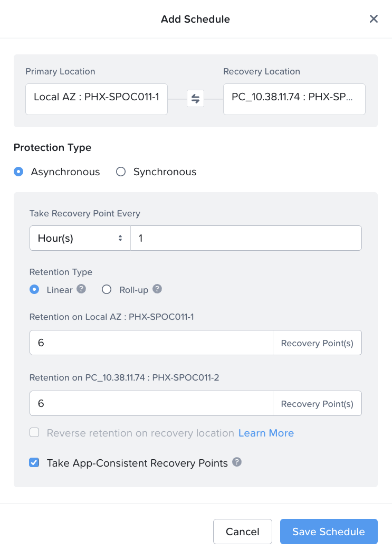Select Synchronous protection type
Viewport: 392px width, 559px height.
pos(121,172)
